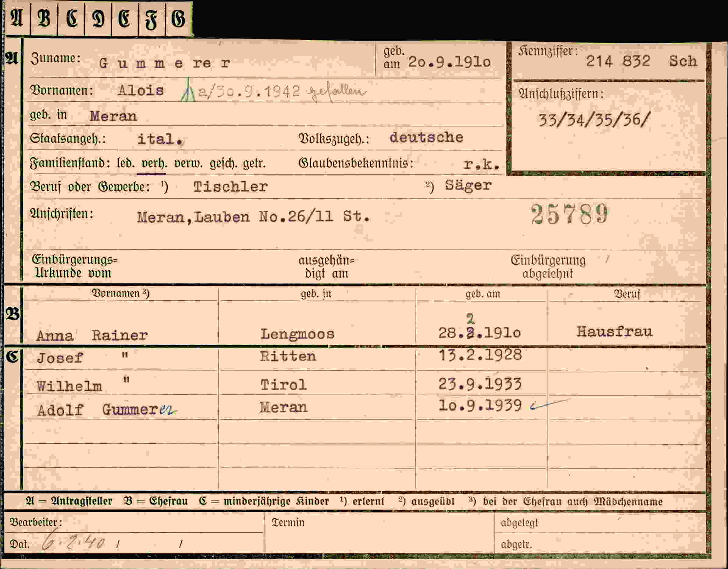Click the 'getr.' marital status option
The image size is (728, 569).
click(254, 164)
